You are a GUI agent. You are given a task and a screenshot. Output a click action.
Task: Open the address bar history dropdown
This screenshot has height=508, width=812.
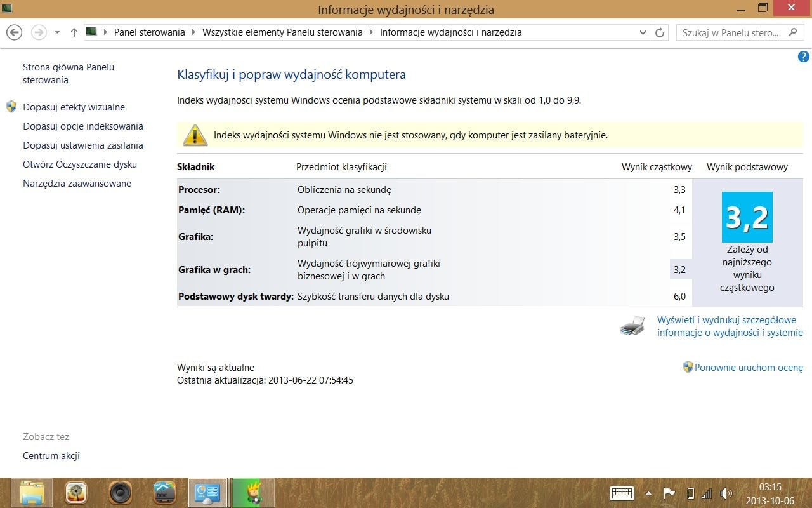click(643, 32)
